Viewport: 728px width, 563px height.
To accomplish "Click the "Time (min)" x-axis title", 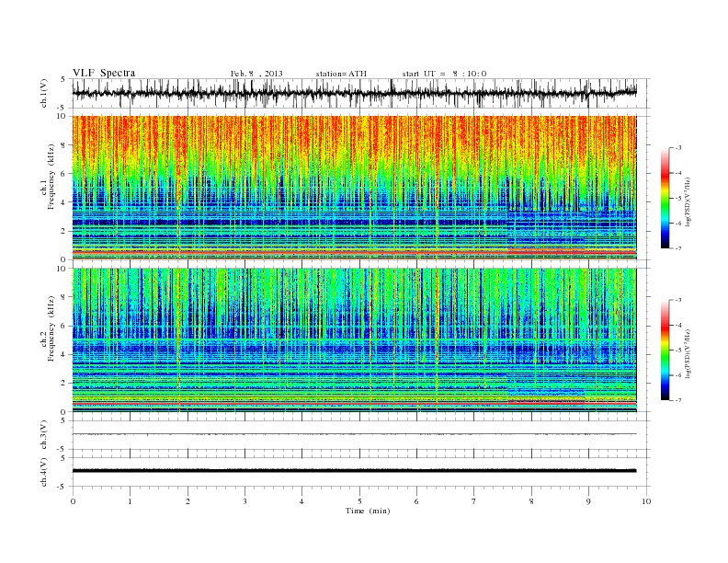I will (x=368, y=511).
